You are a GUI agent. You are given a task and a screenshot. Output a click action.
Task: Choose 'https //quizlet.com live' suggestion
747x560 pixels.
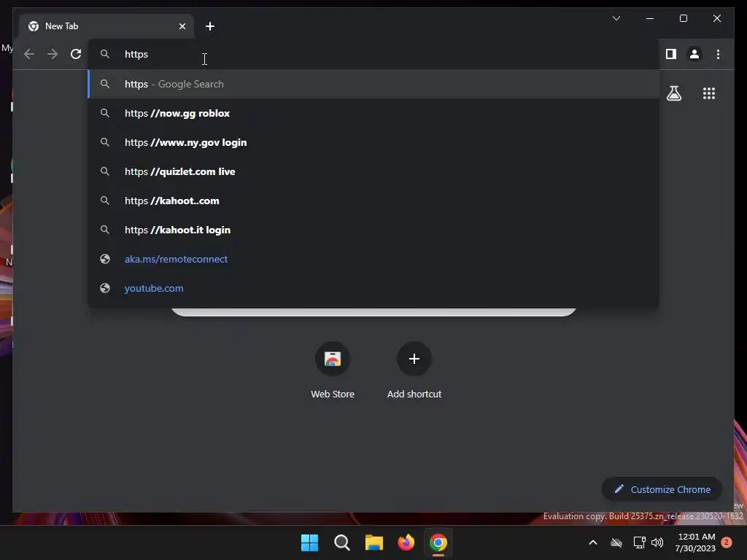(373, 171)
